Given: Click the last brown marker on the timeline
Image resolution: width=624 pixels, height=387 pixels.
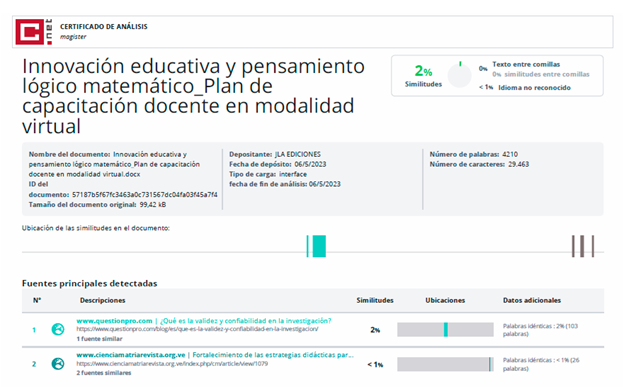Looking at the screenshot, I should [x=593, y=246].
